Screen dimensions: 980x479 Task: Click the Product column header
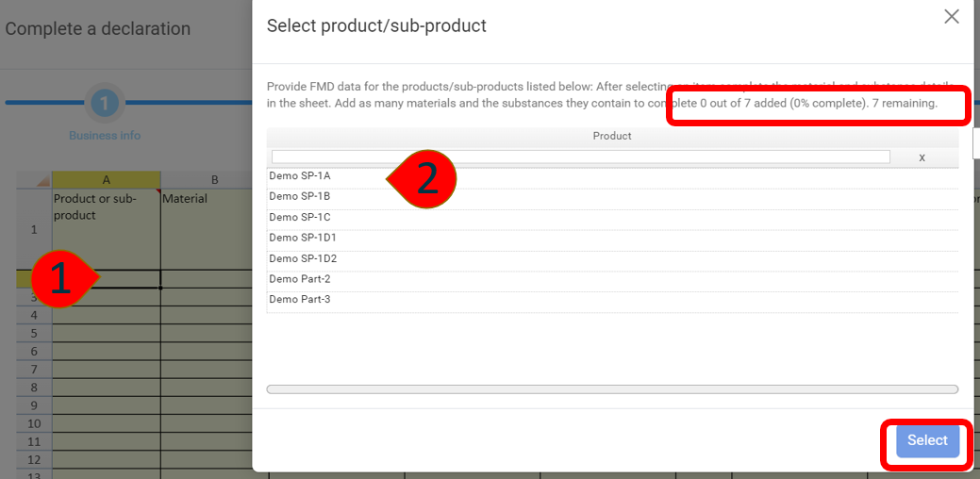pos(612,136)
